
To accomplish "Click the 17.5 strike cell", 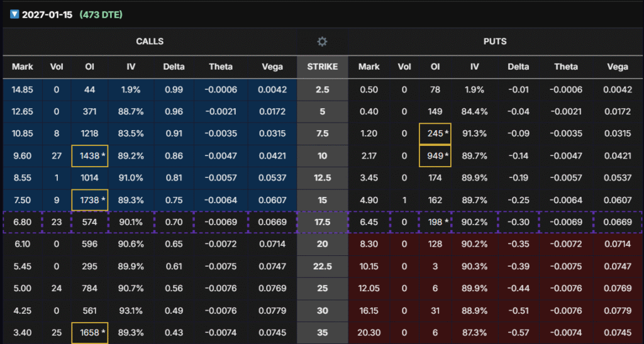I will pyautogui.click(x=322, y=222).
